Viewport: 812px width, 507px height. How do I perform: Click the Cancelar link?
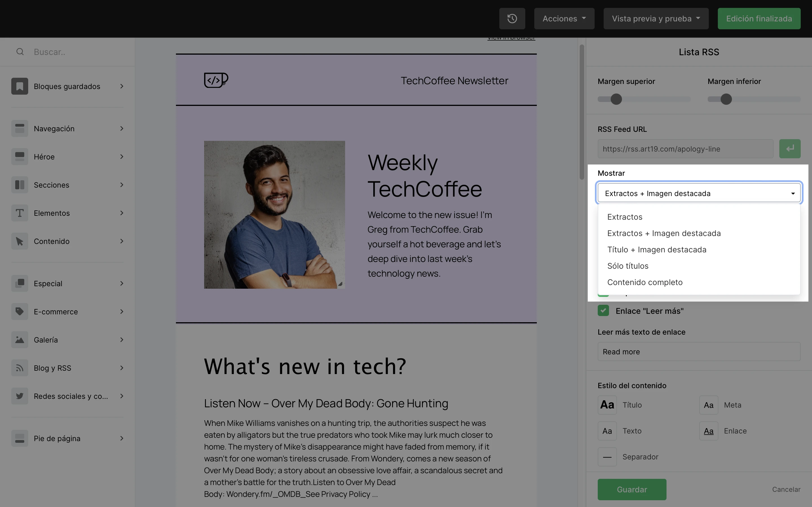point(786,489)
